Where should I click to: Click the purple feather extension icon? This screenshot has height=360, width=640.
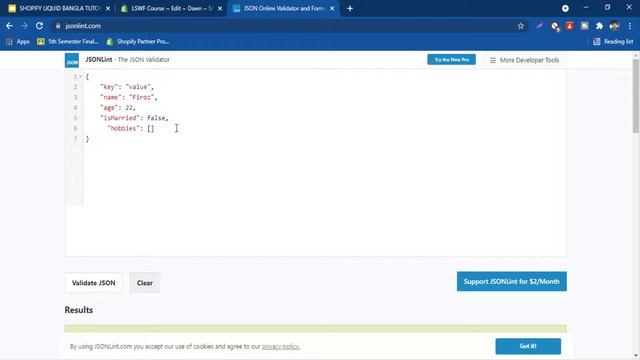coord(540,26)
